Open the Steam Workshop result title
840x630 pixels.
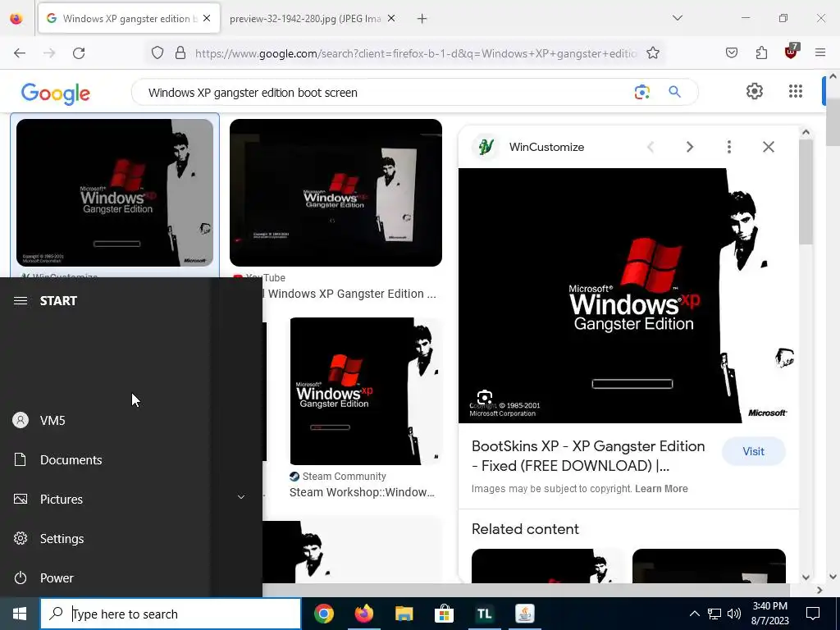pyautogui.click(x=362, y=492)
